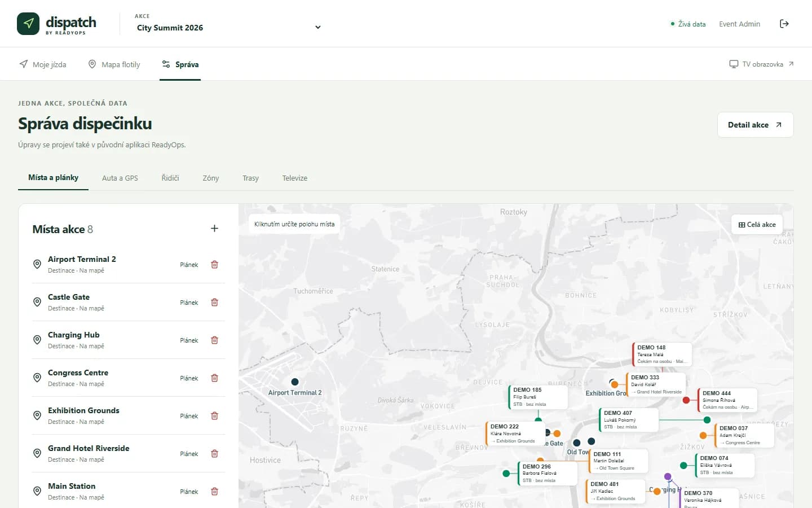Viewport: 812px width, 508px height.
Task: Select the Zóny tab
Action: [x=211, y=178]
